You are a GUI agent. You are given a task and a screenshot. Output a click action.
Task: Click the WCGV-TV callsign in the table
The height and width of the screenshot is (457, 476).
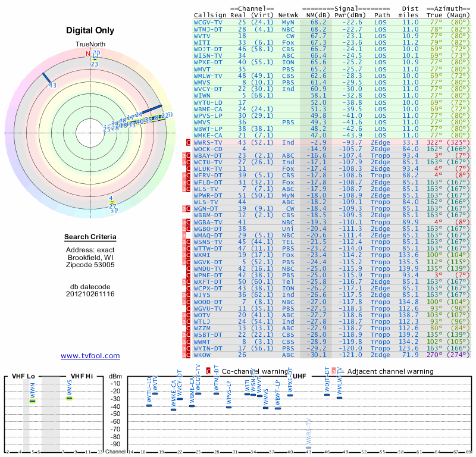[x=208, y=21]
